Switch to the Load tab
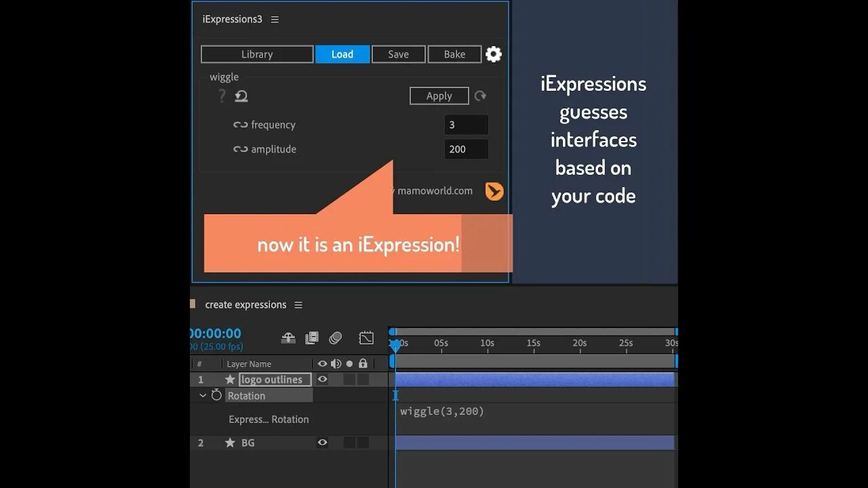 tap(342, 54)
